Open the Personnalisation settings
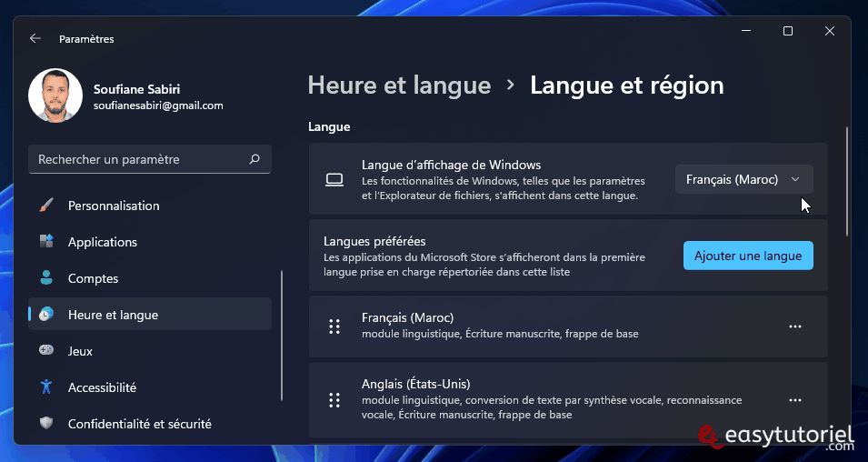 150,206
